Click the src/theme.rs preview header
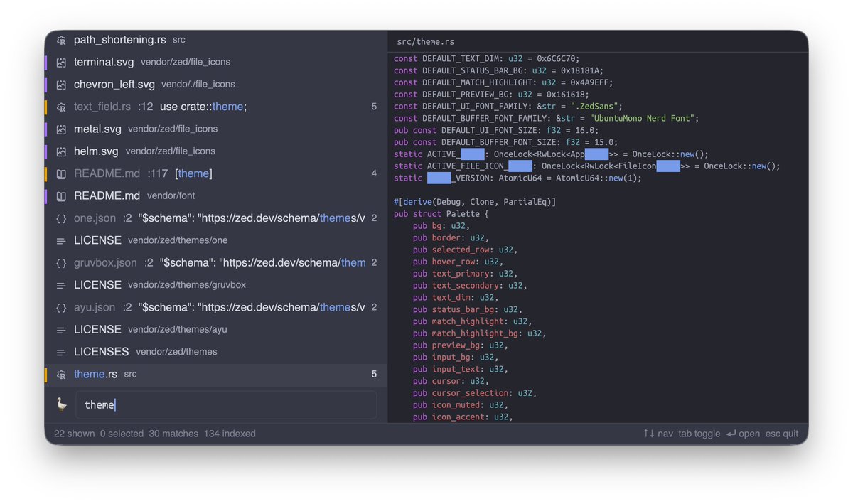853x504 pixels. (425, 42)
